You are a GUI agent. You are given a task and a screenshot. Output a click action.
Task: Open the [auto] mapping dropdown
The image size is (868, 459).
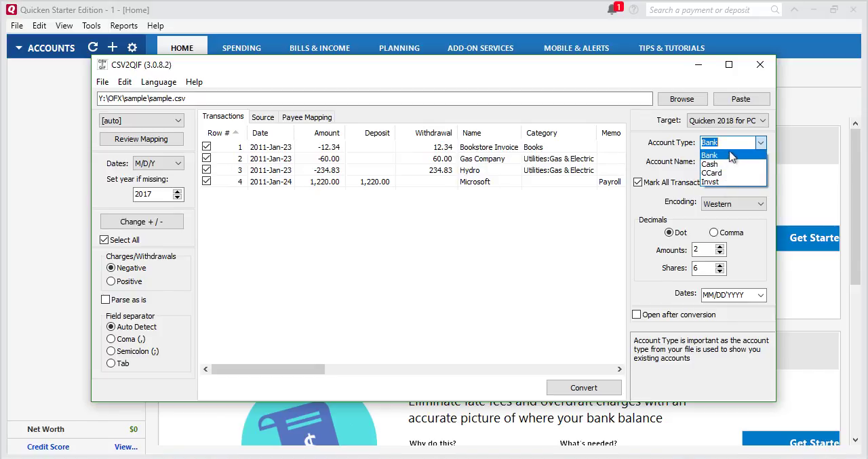pyautogui.click(x=141, y=121)
